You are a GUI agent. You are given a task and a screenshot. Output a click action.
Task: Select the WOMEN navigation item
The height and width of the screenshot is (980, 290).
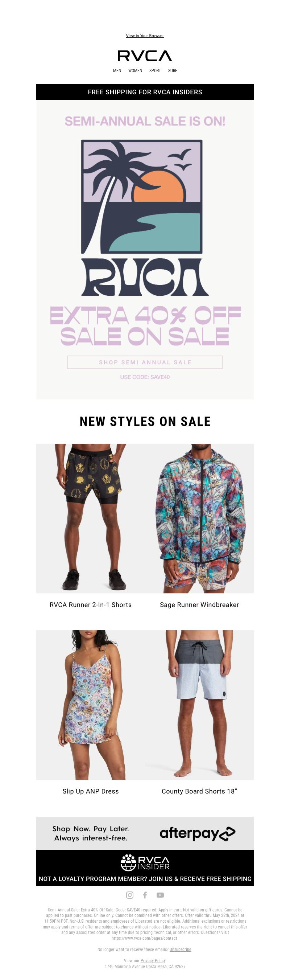tap(135, 71)
